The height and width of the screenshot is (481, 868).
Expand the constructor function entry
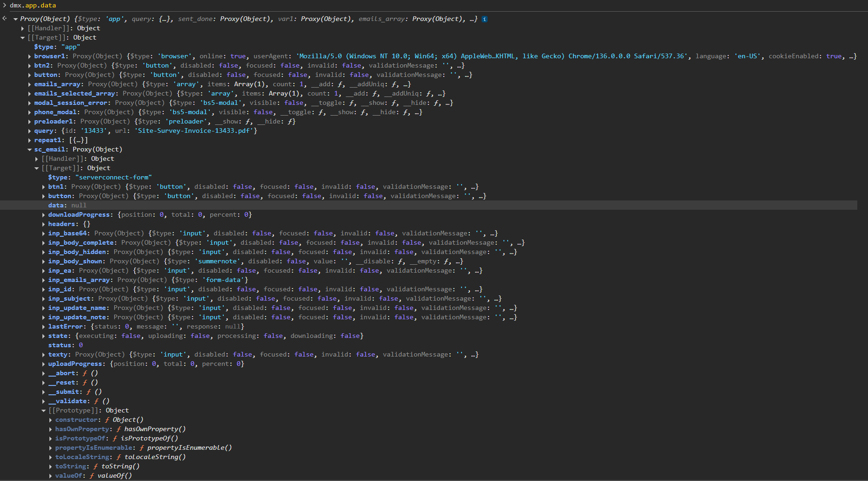click(50, 420)
